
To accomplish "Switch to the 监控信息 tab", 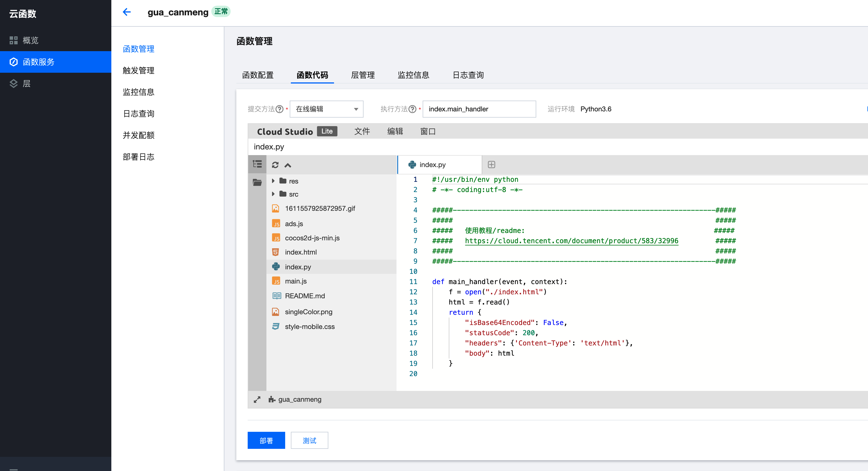I will click(414, 75).
